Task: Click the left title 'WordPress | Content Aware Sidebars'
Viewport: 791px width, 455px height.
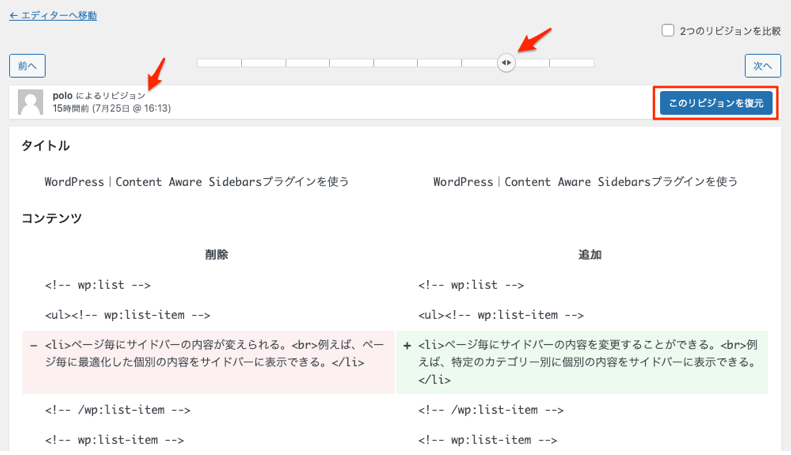Action: point(197,182)
